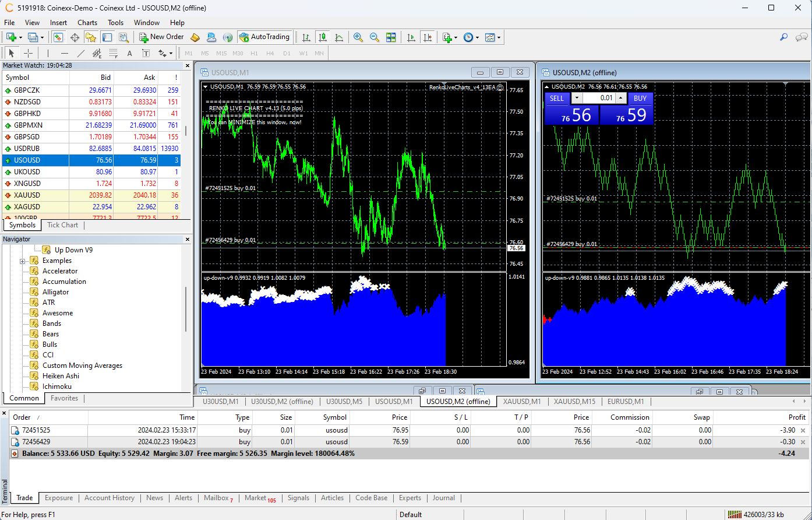
Task: Click the blue SELL button on chart
Action: 557,98
